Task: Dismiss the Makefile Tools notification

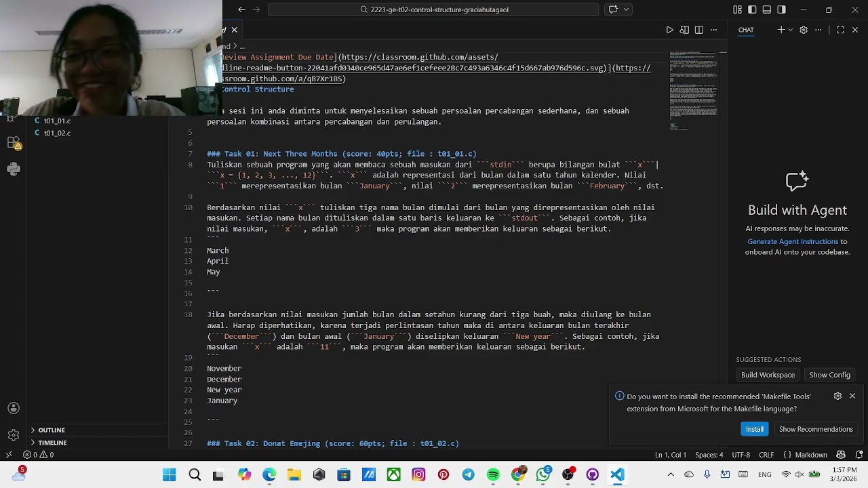Action: [852, 396]
